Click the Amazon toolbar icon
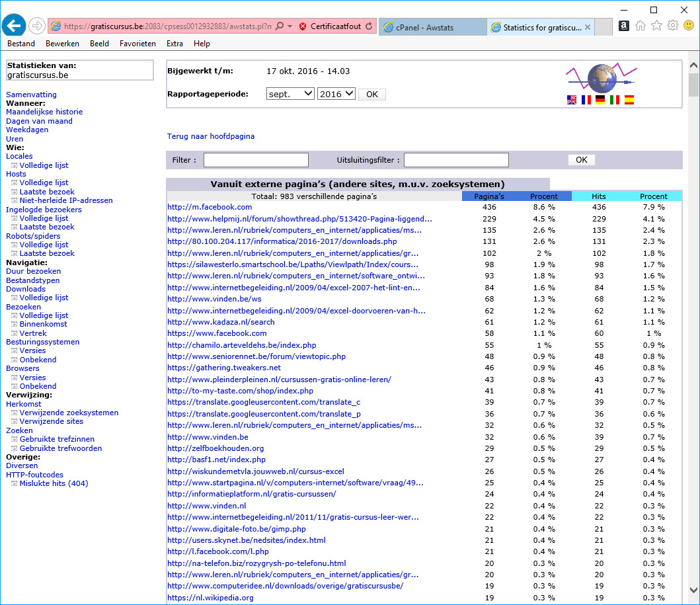This screenshot has height=605, width=700. coord(624,26)
